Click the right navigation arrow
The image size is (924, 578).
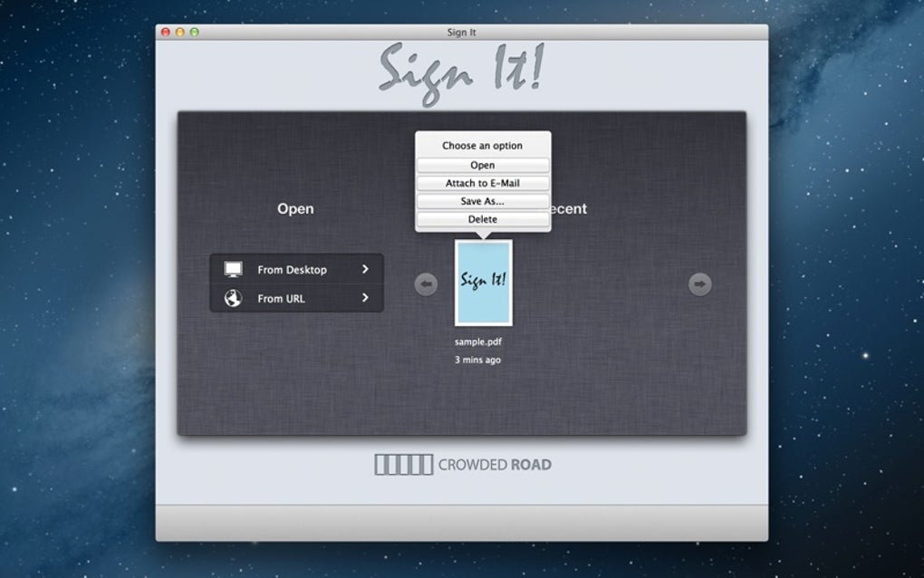click(x=698, y=284)
